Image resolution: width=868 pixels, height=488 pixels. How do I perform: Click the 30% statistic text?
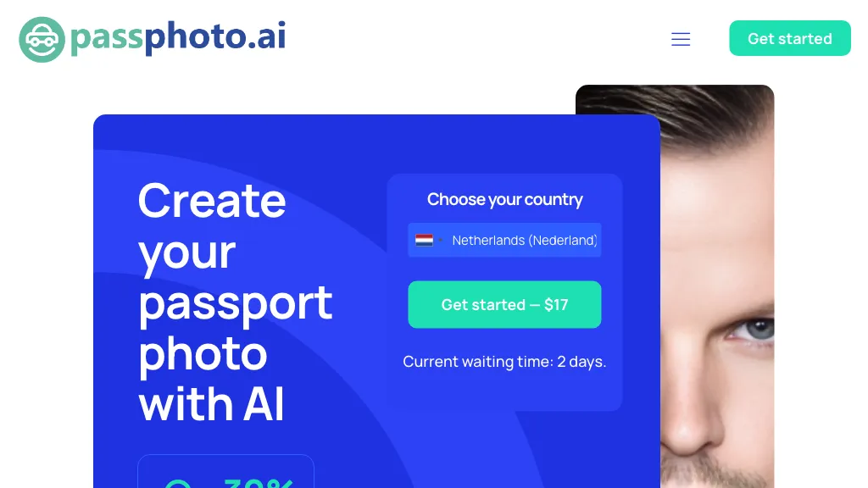pos(259,483)
